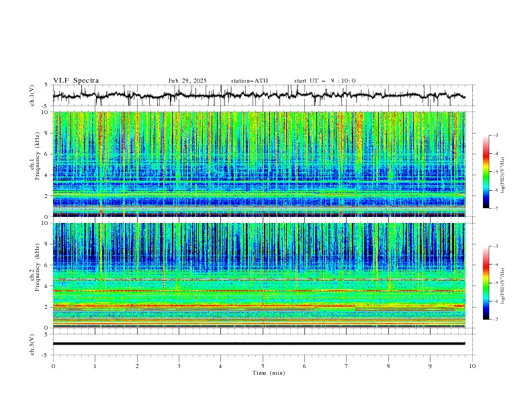Click the "5" tick on ch.1(V) axis
532x411 pixels.
(46, 85)
